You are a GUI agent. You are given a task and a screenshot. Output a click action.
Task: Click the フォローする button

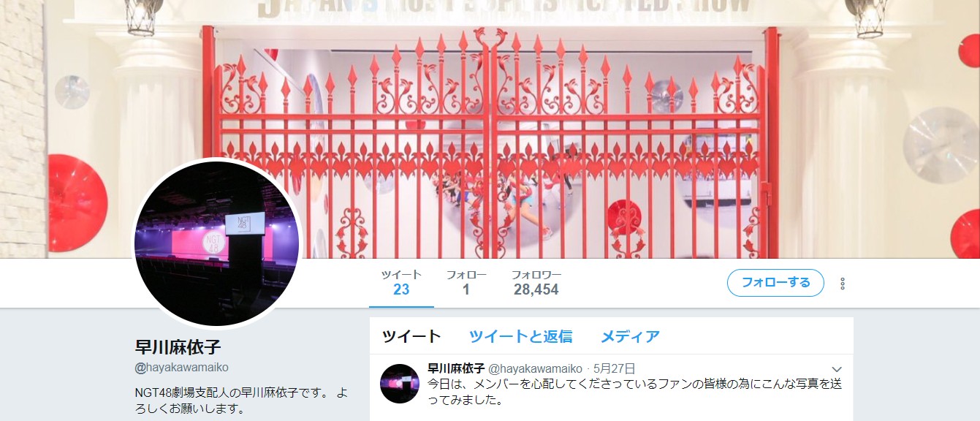tap(775, 283)
